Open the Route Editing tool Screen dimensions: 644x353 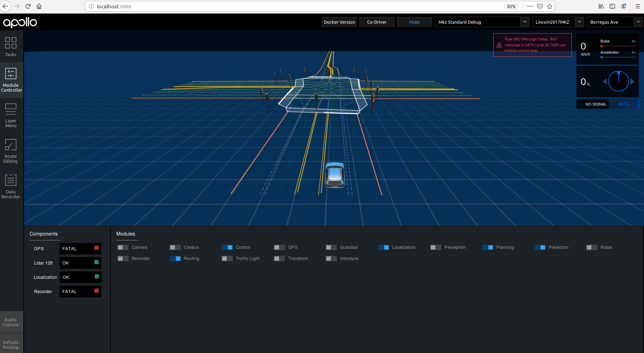11,151
